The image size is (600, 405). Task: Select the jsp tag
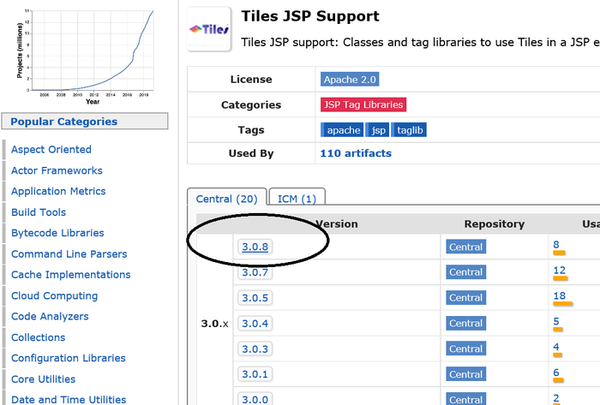point(378,130)
